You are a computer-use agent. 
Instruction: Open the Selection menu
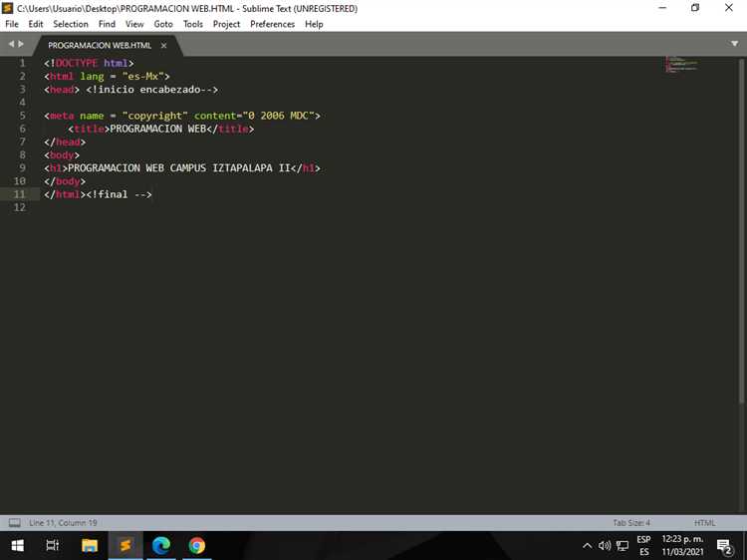(x=71, y=24)
